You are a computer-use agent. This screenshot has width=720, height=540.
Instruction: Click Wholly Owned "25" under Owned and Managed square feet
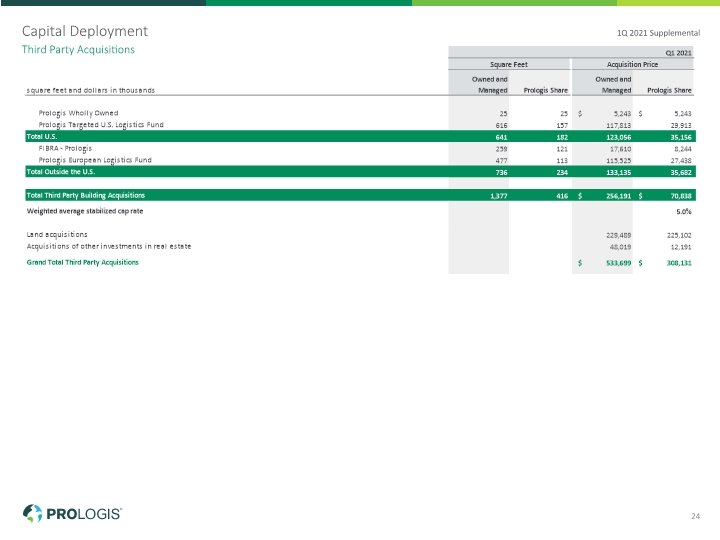pyautogui.click(x=503, y=114)
